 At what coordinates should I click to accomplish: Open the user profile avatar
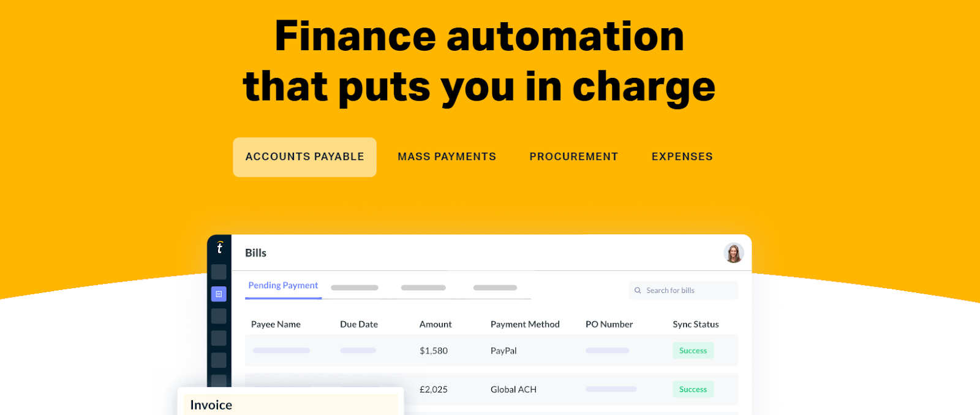tap(734, 253)
